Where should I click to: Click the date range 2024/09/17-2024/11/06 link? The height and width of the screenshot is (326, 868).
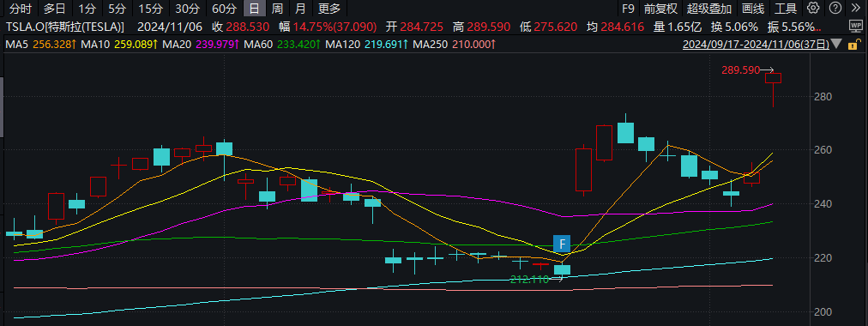point(756,45)
